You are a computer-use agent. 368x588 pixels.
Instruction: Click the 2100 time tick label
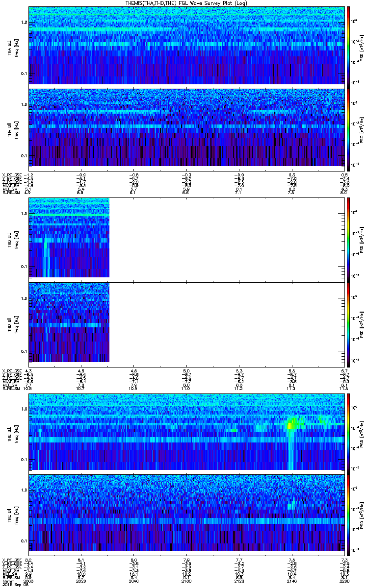pyautogui.click(x=185, y=581)
